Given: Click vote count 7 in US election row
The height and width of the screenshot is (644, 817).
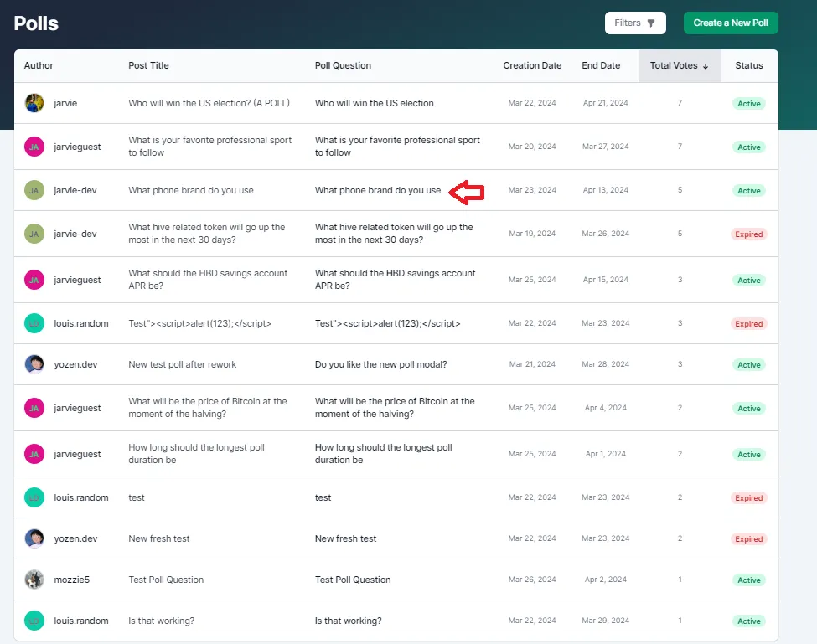Looking at the screenshot, I should pyautogui.click(x=680, y=103).
